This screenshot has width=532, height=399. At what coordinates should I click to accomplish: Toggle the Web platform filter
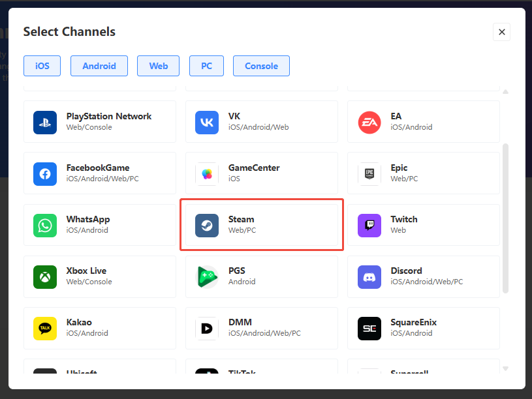click(159, 66)
